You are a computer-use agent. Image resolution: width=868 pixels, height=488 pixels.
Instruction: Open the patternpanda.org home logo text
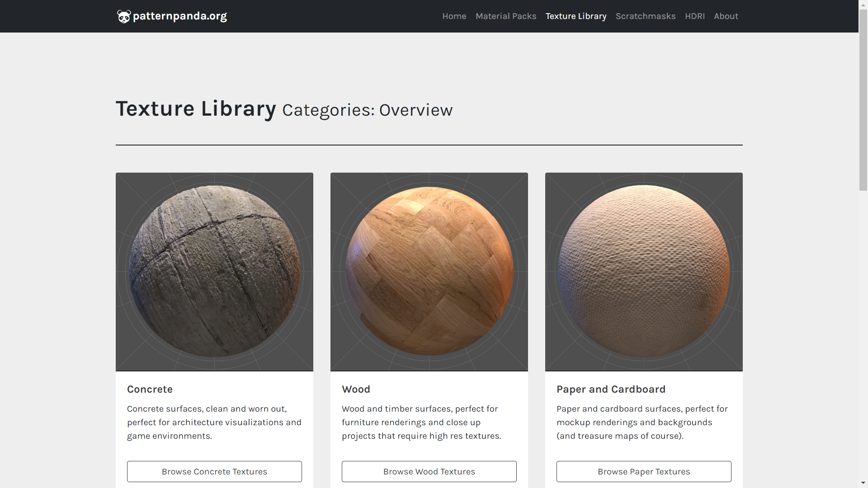coord(180,16)
